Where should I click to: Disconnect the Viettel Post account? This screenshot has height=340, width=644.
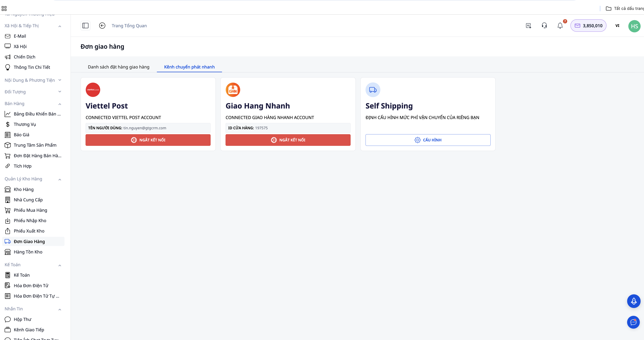tap(148, 140)
